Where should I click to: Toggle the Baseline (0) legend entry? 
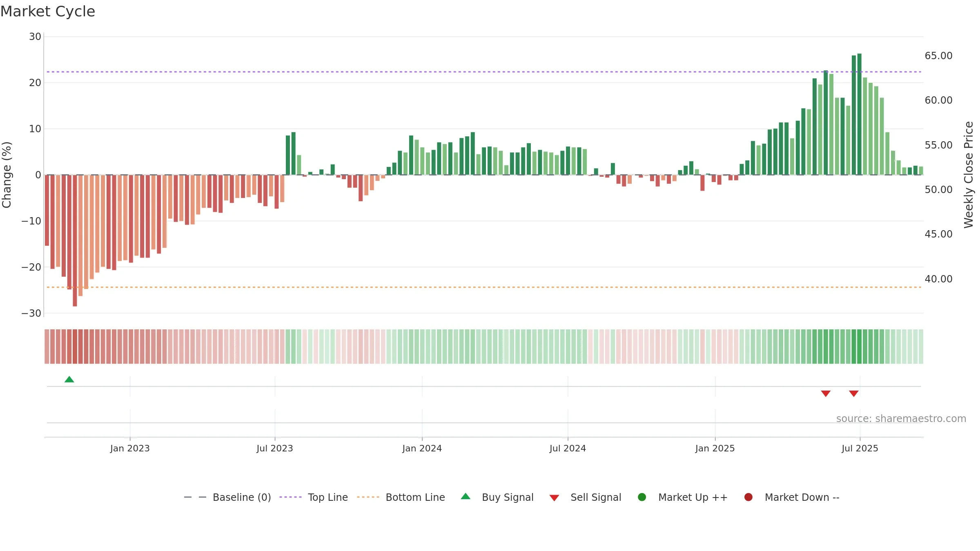pos(227,497)
